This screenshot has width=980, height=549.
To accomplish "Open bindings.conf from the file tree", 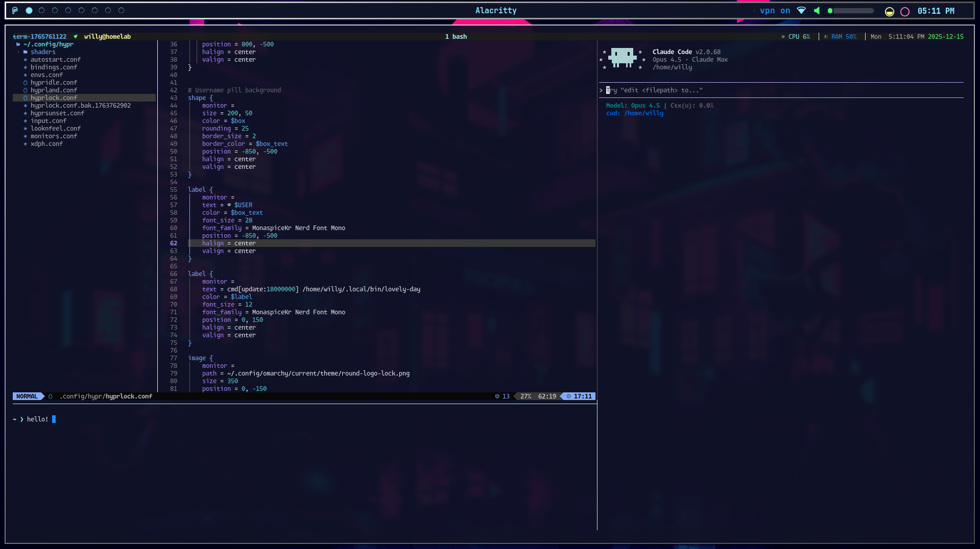I will 54,67.
